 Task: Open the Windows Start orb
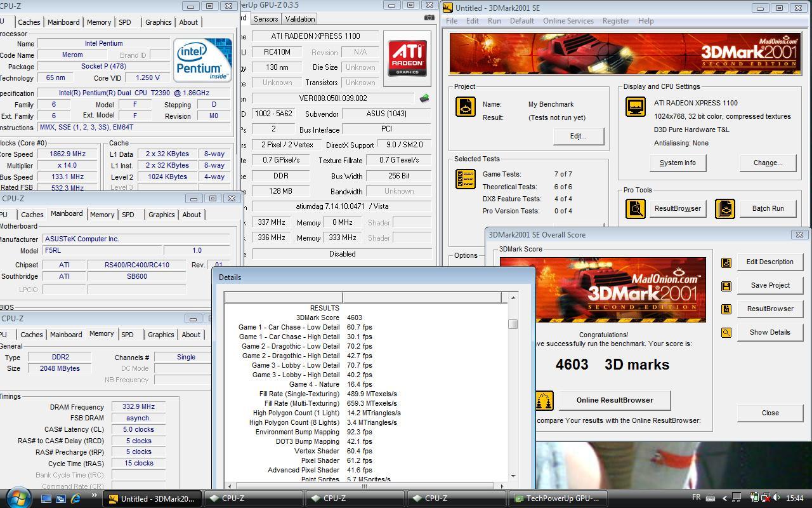point(18,498)
